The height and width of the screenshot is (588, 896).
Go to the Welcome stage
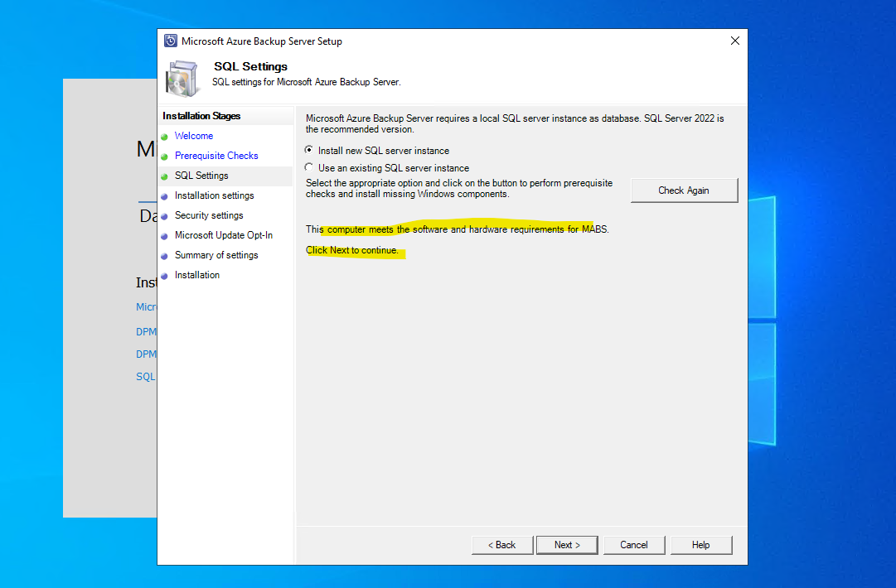point(194,136)
